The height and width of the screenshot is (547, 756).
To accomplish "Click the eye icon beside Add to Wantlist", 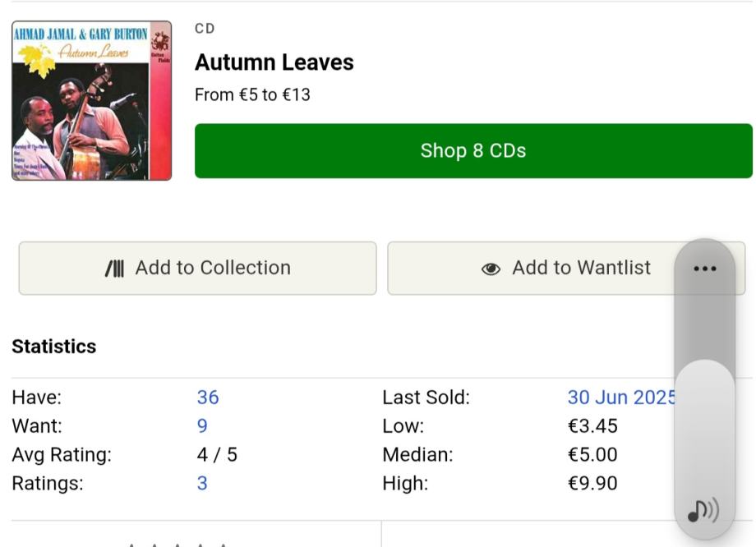I will [x=491, y=269].
